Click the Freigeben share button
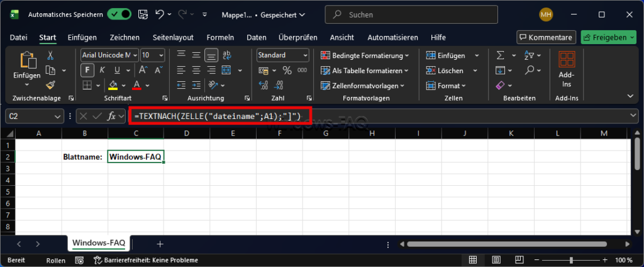Viewport: 644px width, 267px height. [609, 37]
